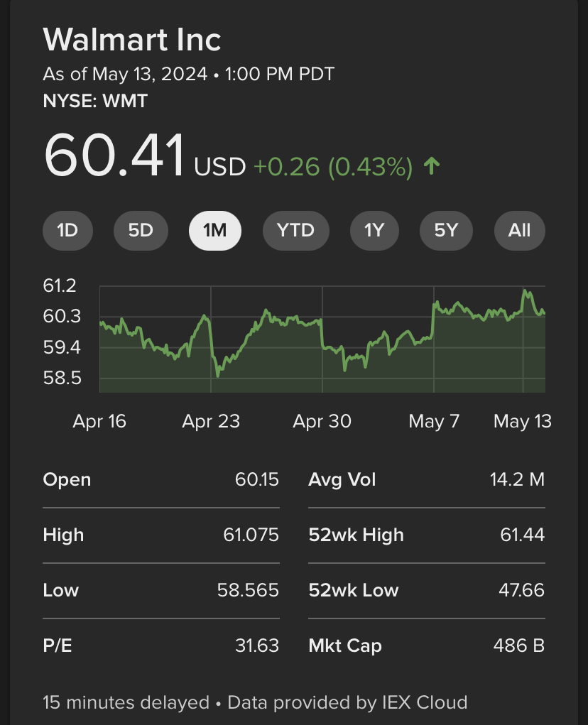Switch chart to 1Y range

coord(374,230)
